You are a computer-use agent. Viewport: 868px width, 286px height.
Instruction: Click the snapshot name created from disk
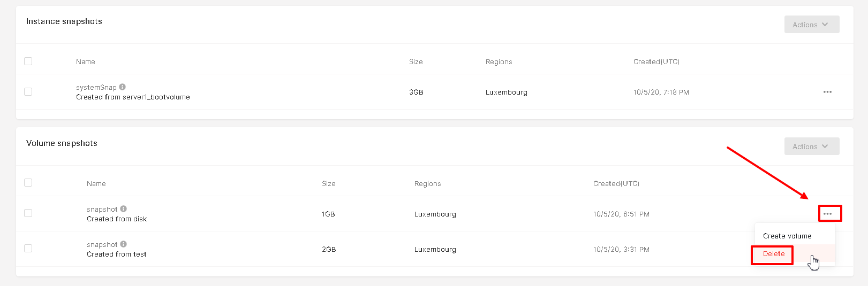(102, 209)
